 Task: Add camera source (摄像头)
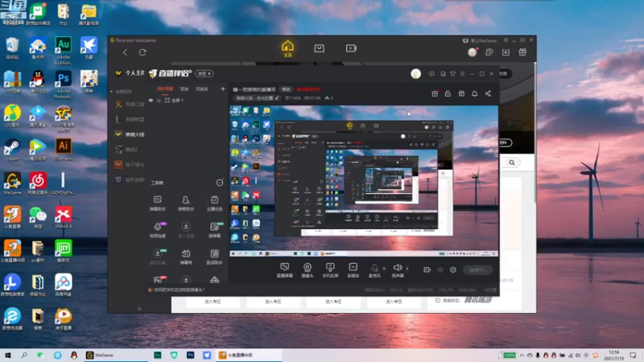coord(308,270)
